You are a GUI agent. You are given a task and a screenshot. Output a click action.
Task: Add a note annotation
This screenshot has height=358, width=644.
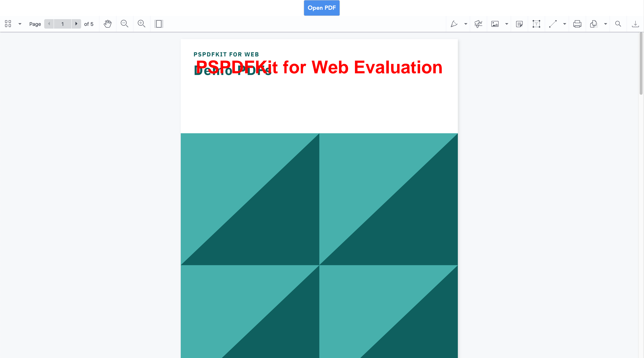click(519, 24)
